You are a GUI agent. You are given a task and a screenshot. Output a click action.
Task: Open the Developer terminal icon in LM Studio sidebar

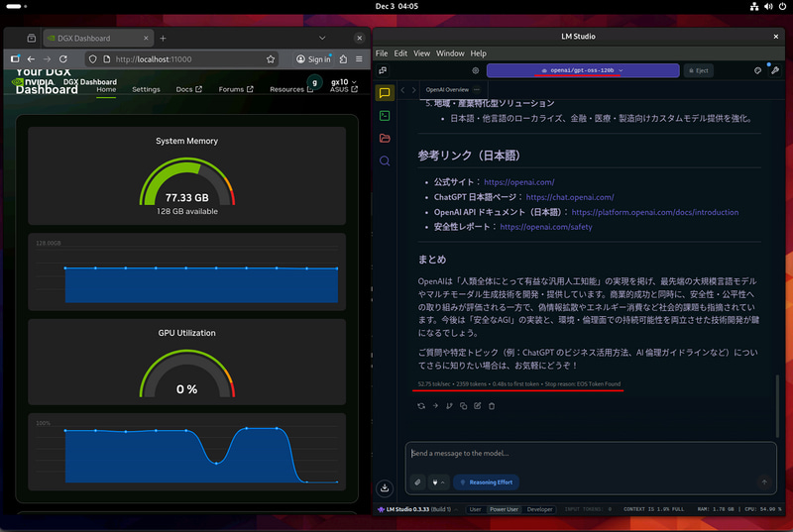click(x=385, y=116)
